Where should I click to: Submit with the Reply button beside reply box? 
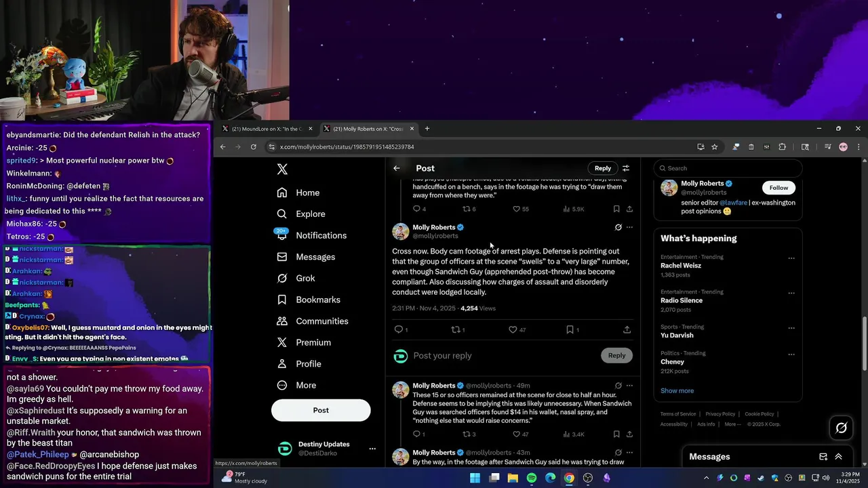[x=616, y=355]
